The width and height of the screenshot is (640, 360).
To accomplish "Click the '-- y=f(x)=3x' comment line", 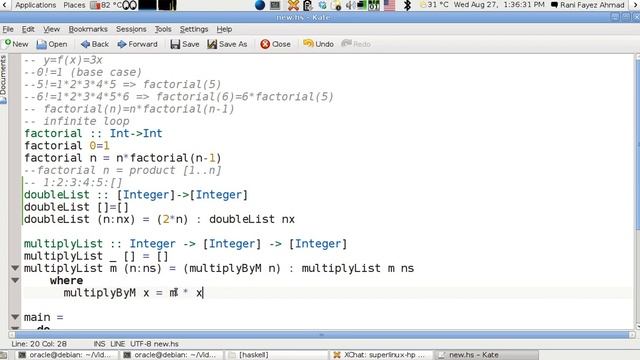I will pos(63,60).
